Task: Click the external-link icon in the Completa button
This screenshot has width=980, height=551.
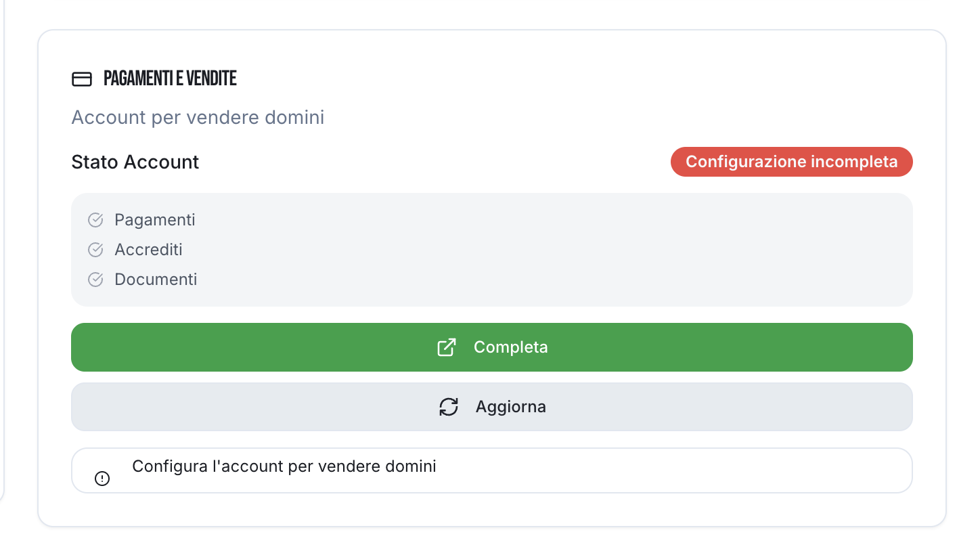Action: point(447,347)
